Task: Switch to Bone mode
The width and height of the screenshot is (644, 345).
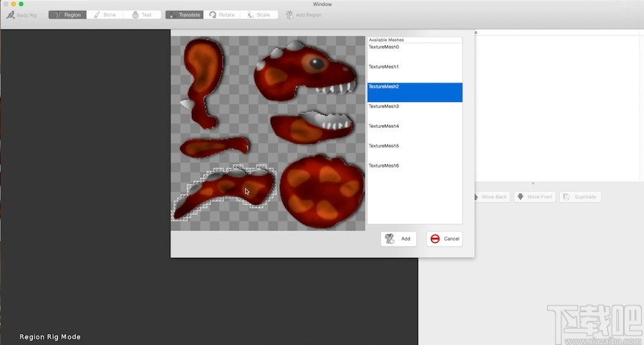Action: (x=105, y=15)
